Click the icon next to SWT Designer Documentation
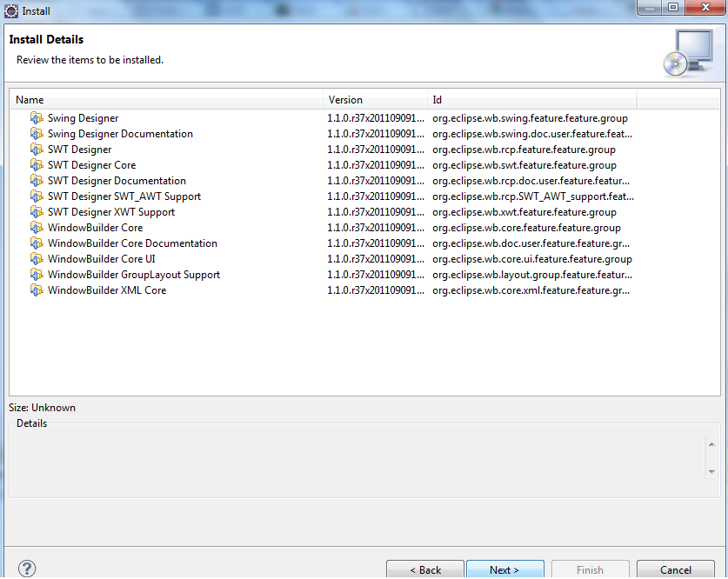Image resolution: width=728 pixels, height=579 pixels. (x=37, y=181)
